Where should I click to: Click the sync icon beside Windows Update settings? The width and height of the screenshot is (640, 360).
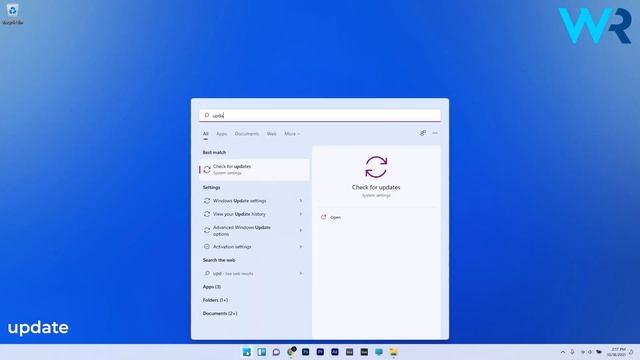click(207, 201)
